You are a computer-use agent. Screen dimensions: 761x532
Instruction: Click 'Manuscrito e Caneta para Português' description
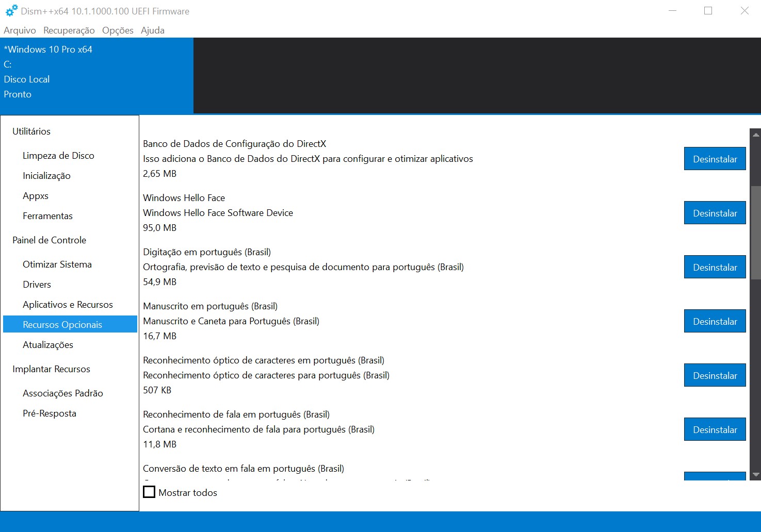231,321
